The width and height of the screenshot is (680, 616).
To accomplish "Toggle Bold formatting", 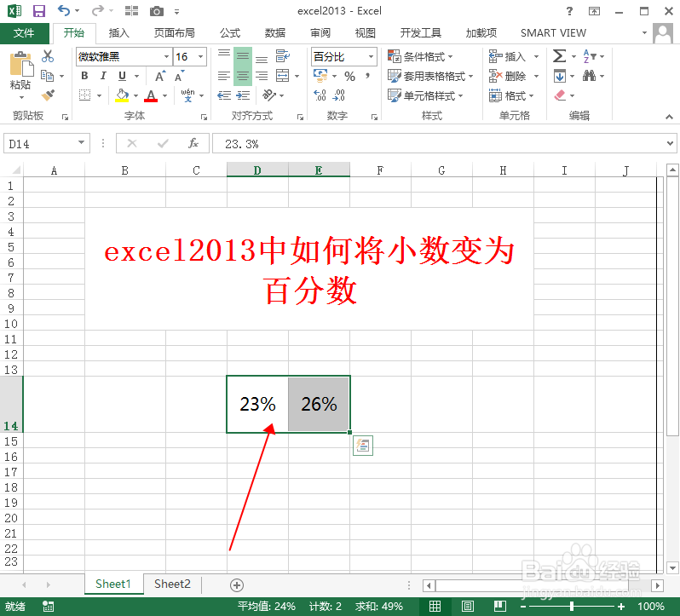I will (84, 76).
